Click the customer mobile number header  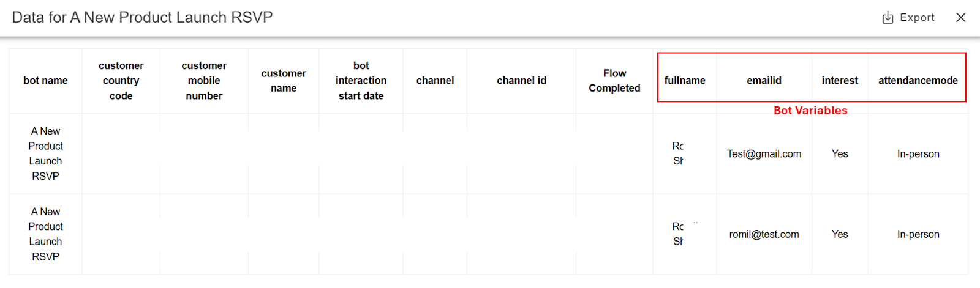point(204,81)
